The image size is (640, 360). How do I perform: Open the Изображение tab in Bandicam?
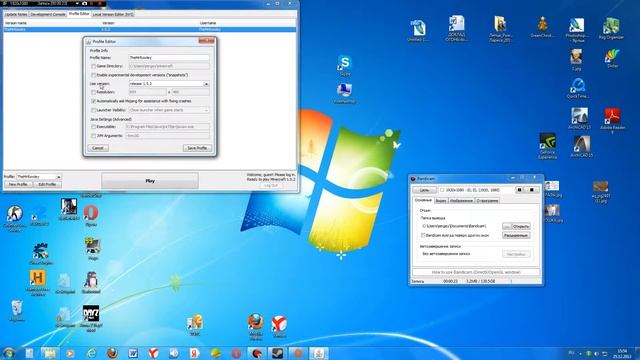tap(461, 200)
